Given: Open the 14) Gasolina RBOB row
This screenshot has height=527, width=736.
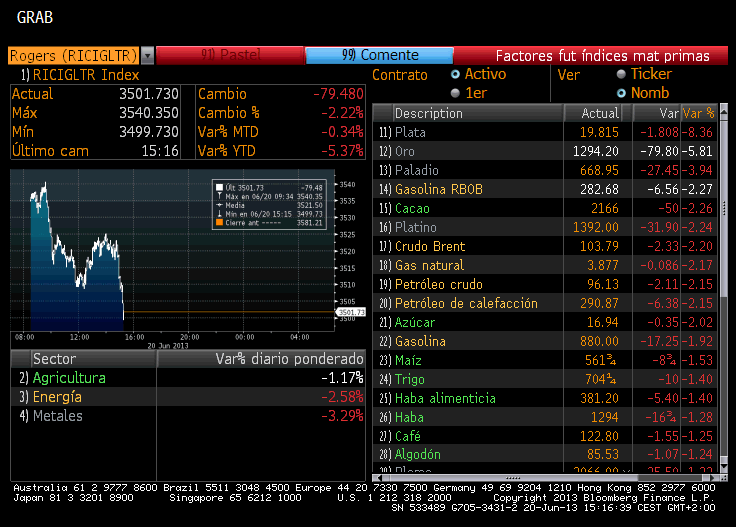Looking at the screenshot, I should point(545,189).
